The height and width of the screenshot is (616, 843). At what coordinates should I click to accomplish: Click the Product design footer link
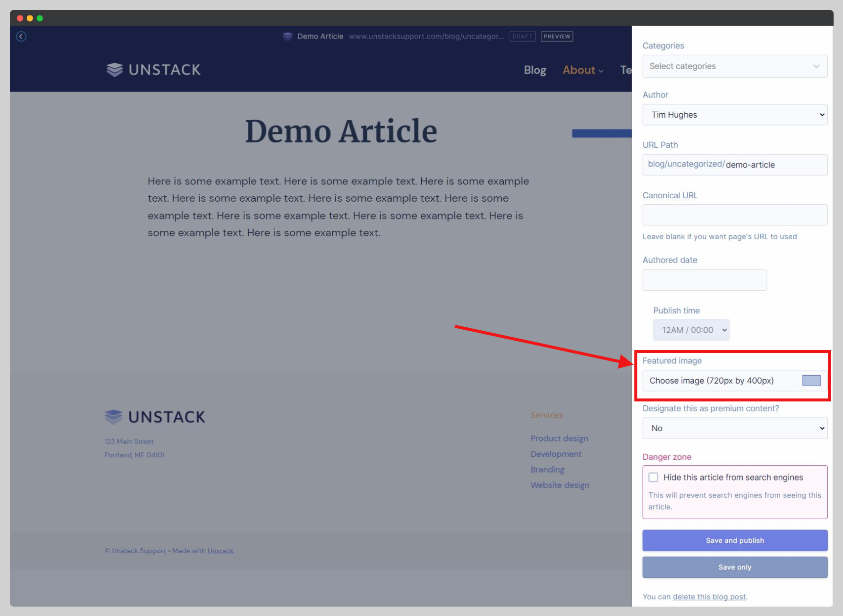coord(559,439)
